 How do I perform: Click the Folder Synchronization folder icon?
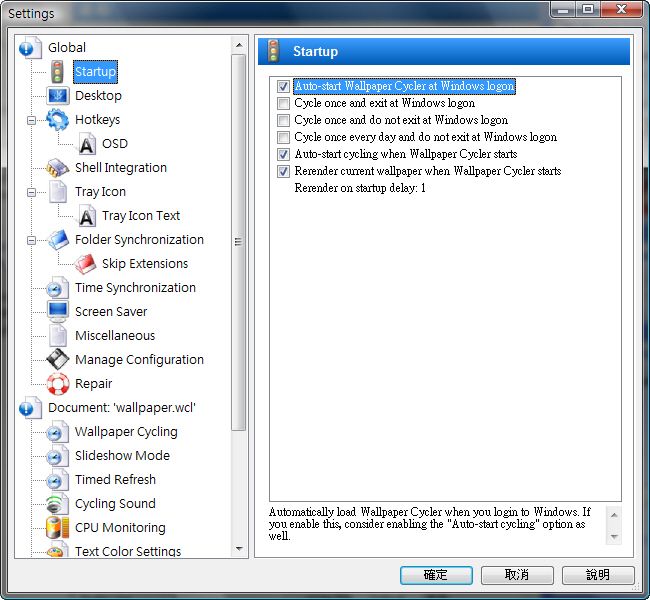pos(58,240)
